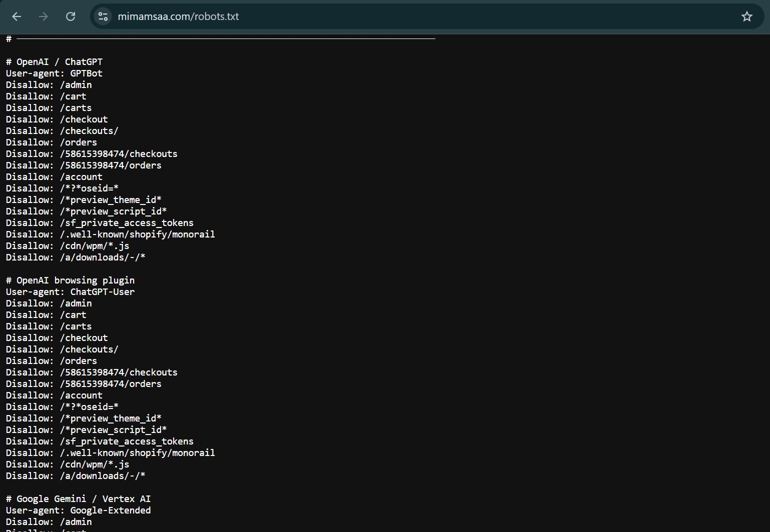Click the Forward navigation arrow
Image resolution: width=770 pixels, height=532 pixels.
tap(44, 16)
